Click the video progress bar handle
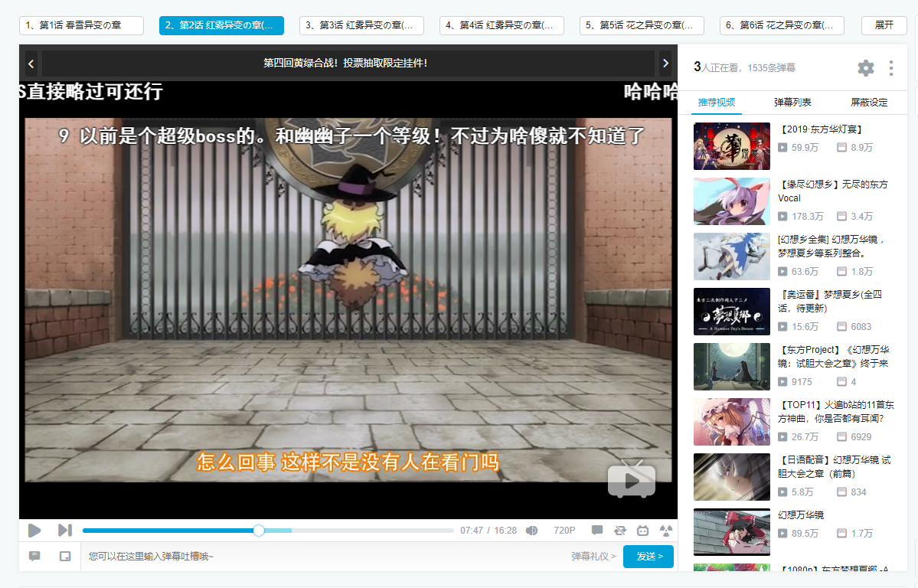The width and height of the screenshot is (918, 588). click(259, 531)
